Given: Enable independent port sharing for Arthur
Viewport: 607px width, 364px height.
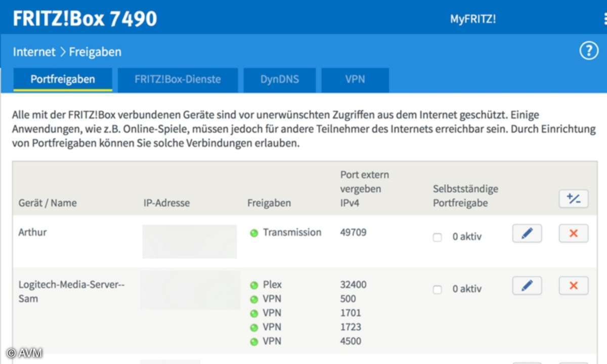Looking at the screenshot, I should [x=438, y=238].
